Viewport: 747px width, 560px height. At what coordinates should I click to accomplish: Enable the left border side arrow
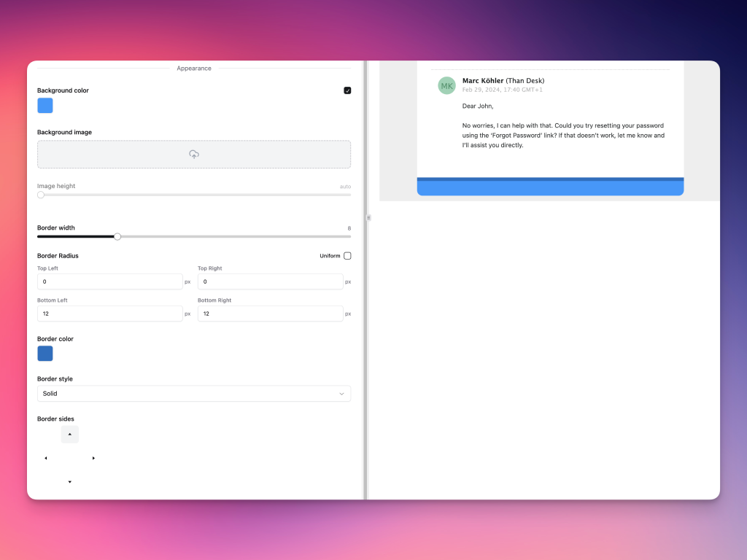pos(46,458)
